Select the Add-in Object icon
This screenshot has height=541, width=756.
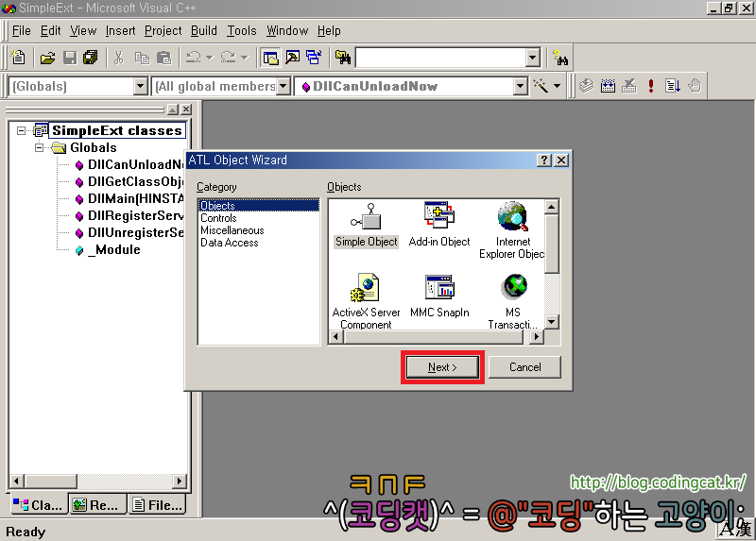(439, 226)
